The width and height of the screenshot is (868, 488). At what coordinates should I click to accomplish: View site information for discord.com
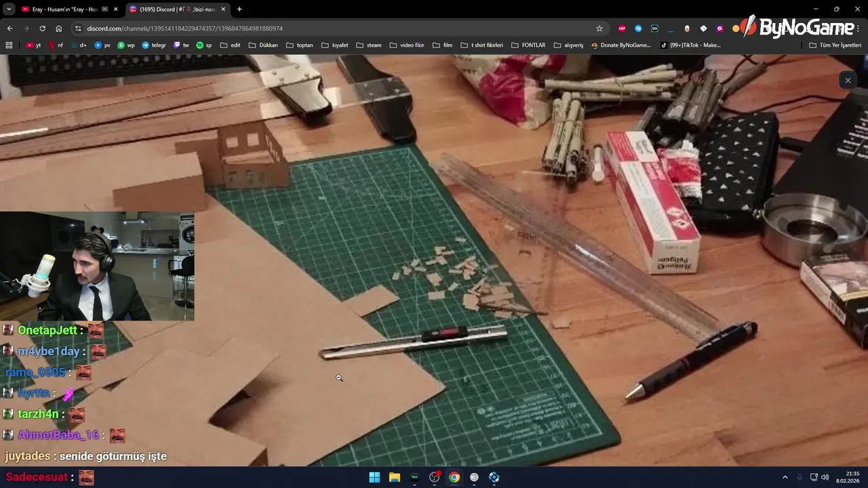(x=78, y=28)
